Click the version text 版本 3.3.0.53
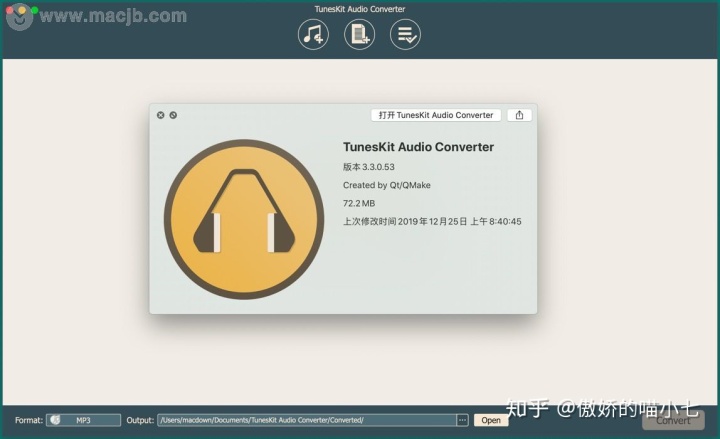The width and height of the screenshot is (720, 439). pyautogui.click(x=369, y=167)
